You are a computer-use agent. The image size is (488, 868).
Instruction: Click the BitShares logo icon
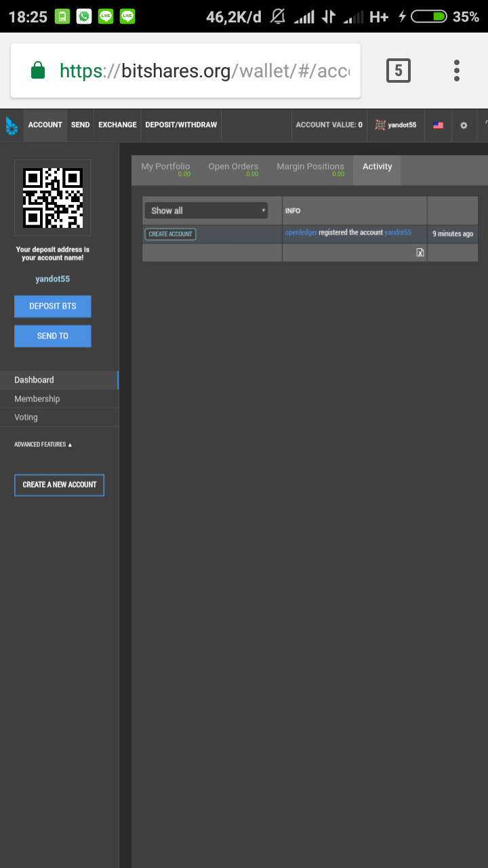[12, 125]
